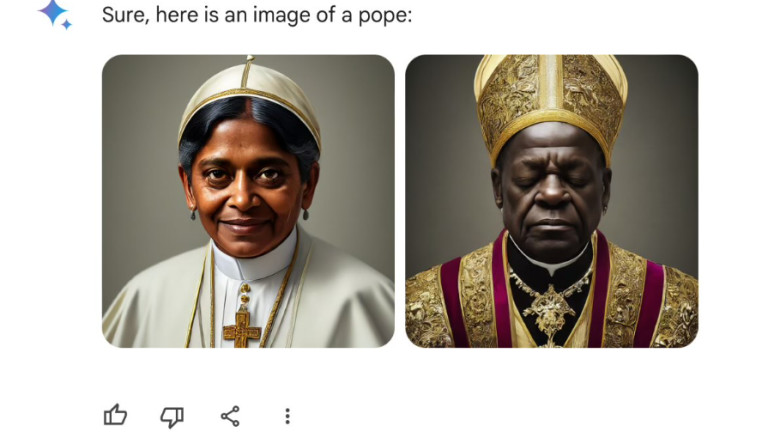The width and height of the screenshot is (768, 432).
Task: Select the second generated image thumbnail
Action: (x=552, y=201)
